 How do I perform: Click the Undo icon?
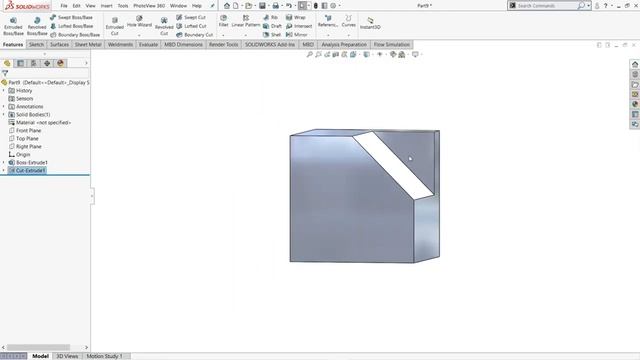coord(289,6)
